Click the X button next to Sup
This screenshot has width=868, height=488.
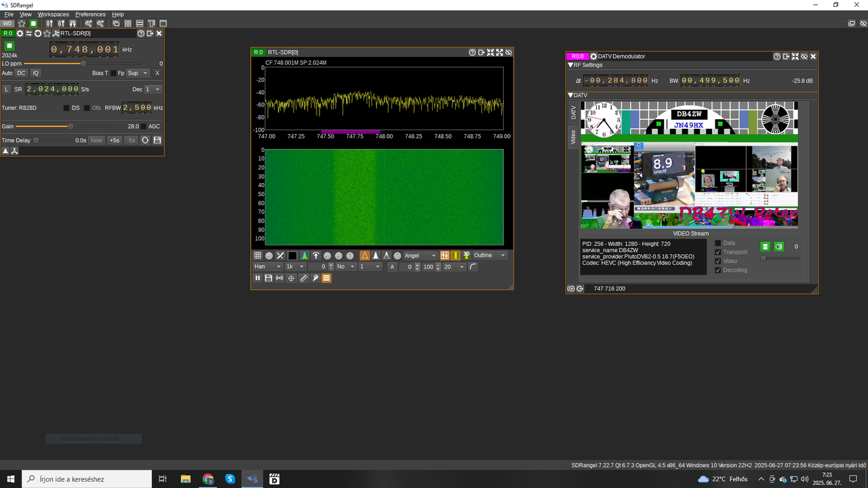(157, 73)
